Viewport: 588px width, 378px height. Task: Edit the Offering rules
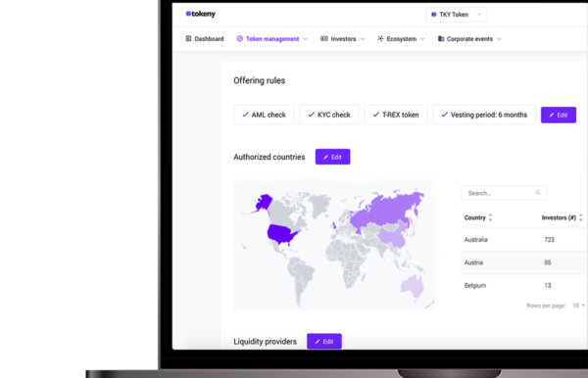(x=559, y=115)
